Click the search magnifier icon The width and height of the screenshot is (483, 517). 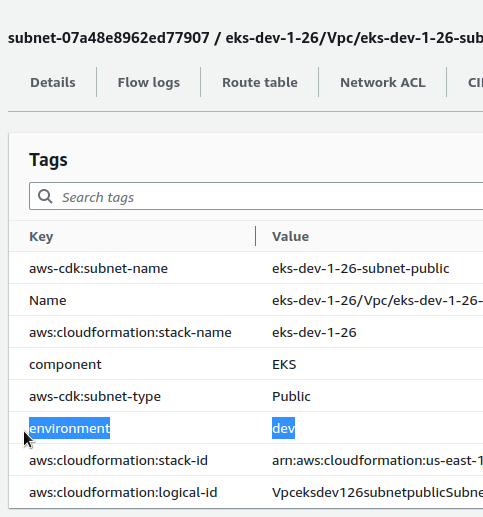(x=45, y=196)
